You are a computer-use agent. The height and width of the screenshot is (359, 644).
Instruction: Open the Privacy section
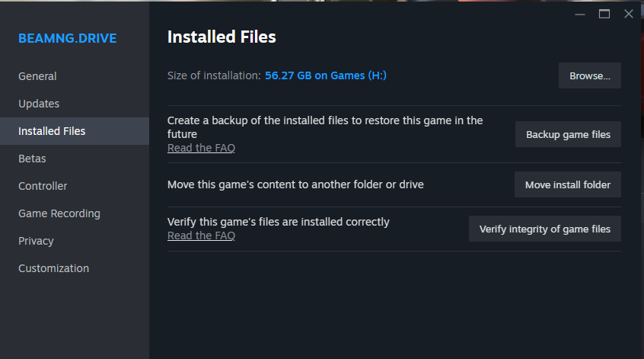coord(36,241)
